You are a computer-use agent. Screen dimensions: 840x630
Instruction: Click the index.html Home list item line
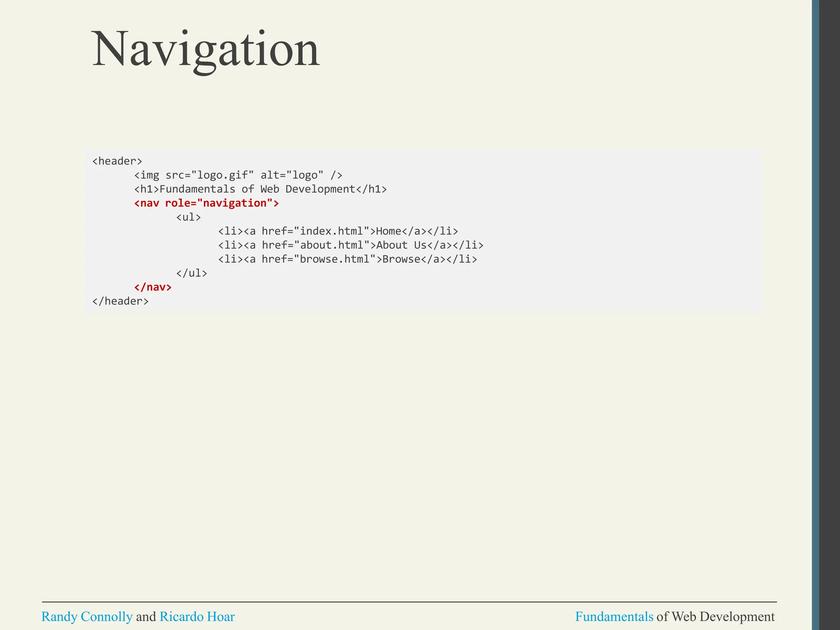pos(338,231)
